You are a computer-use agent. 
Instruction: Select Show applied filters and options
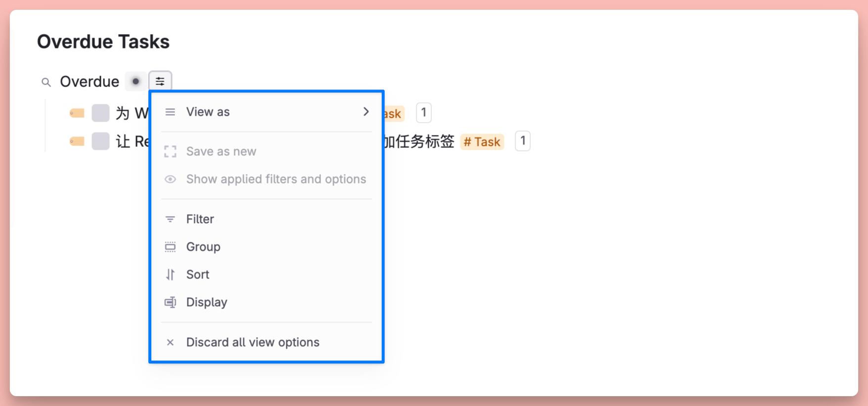click(267, 179)
